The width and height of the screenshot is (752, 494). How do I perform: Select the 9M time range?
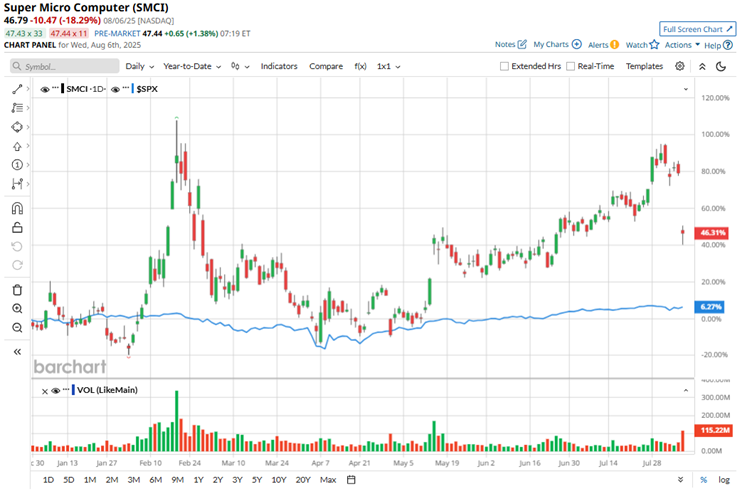pos(177,480)
